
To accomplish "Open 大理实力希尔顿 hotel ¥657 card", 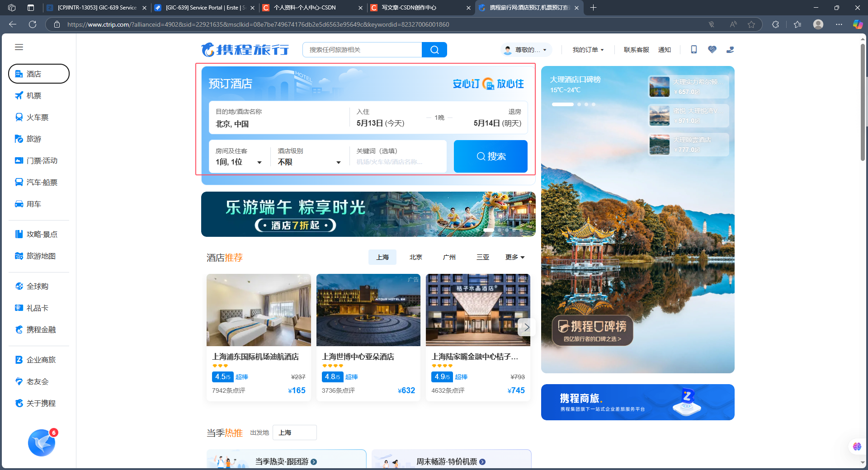I will pos(689,87).
